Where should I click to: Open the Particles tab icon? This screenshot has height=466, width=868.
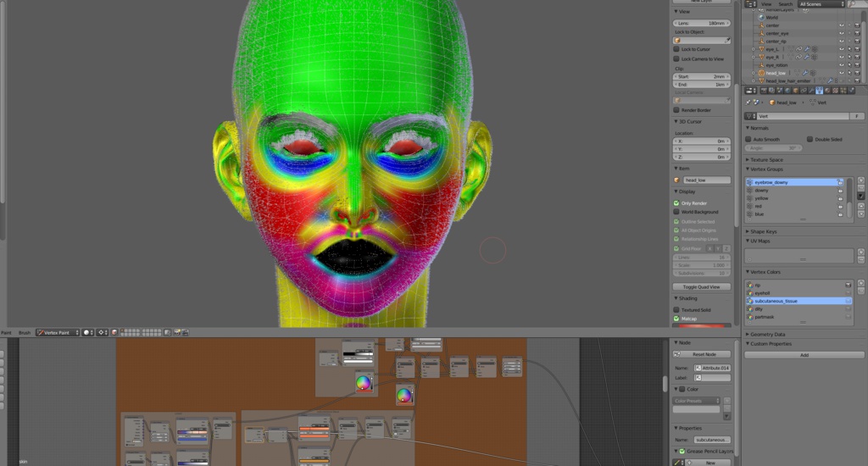point(843,91)
